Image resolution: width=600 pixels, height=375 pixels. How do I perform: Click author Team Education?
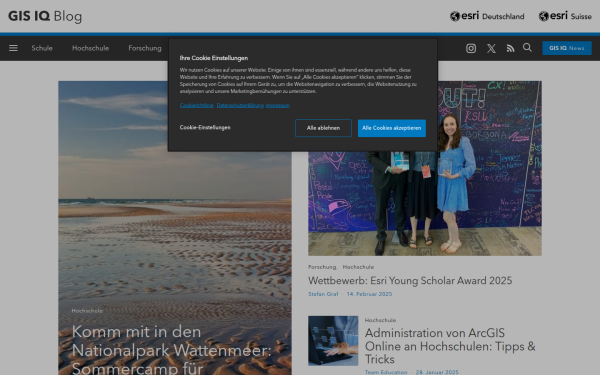point(386,372)
